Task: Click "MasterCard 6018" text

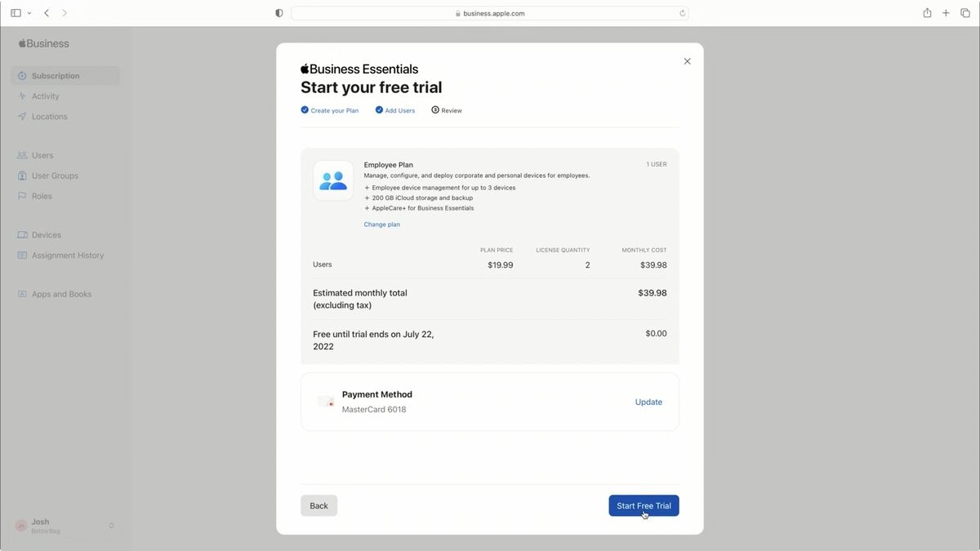Action: click(374, 410)
